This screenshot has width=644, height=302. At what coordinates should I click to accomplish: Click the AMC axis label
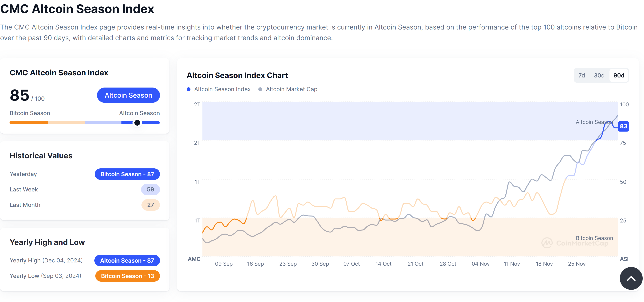pyautogui.click(x=194, y=259)
